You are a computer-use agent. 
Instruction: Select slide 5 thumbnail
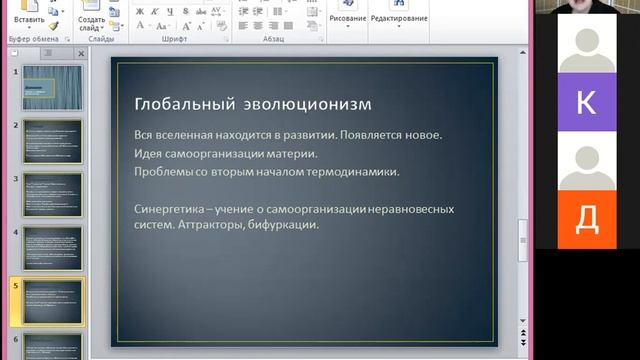point(52,302)
